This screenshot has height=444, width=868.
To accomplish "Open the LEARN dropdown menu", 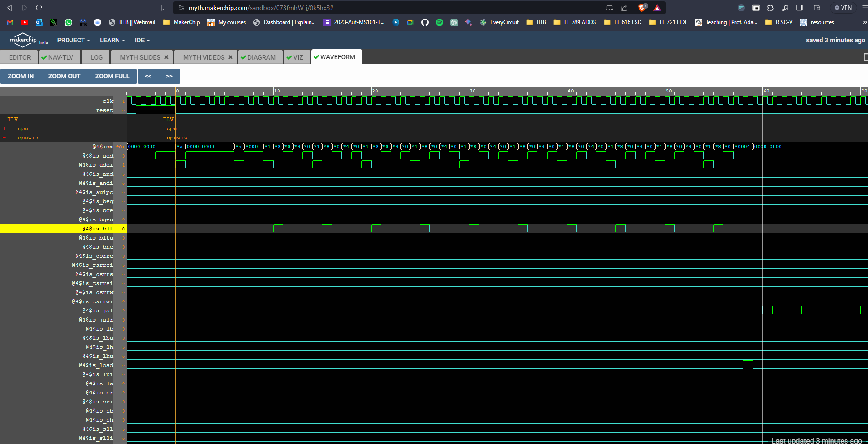I will pyautogui.click(x=112, y=40).
